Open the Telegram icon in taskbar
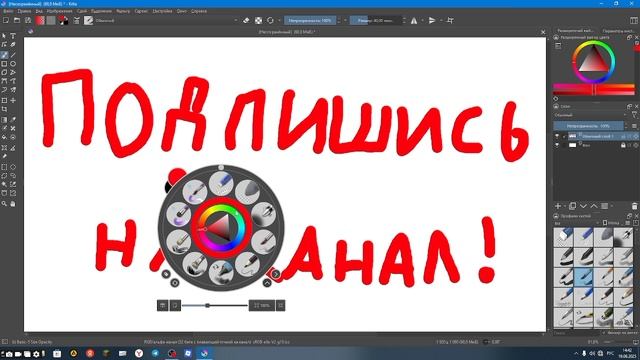The height and width of the screenshot is (360, 640). pyautogui.click(x=156, y=353)
